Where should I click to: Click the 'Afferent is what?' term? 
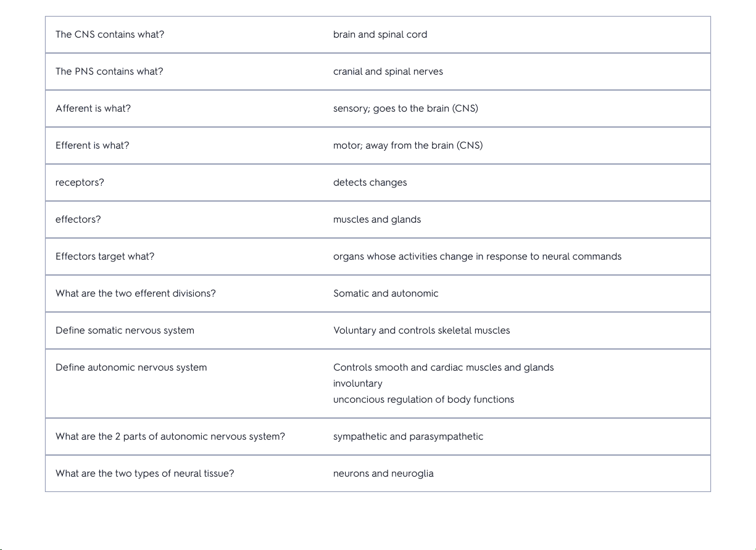[x=93, y=109]
